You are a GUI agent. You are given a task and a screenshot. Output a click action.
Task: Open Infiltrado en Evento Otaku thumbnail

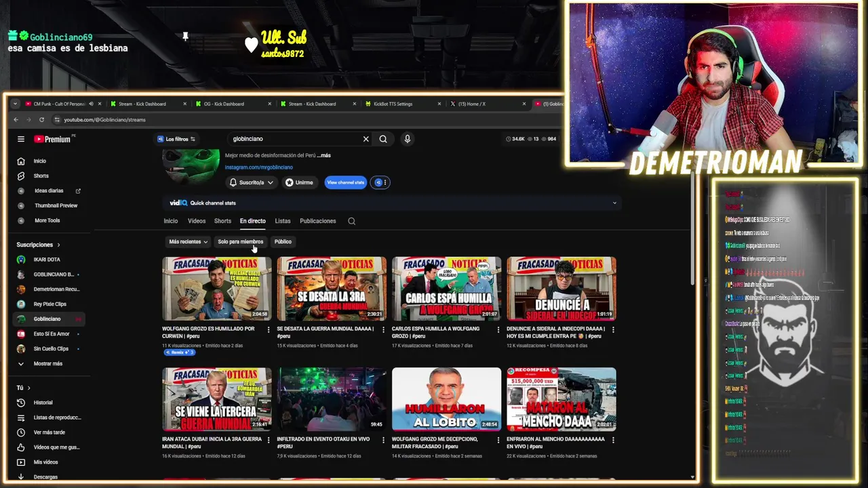pos(332,399)
